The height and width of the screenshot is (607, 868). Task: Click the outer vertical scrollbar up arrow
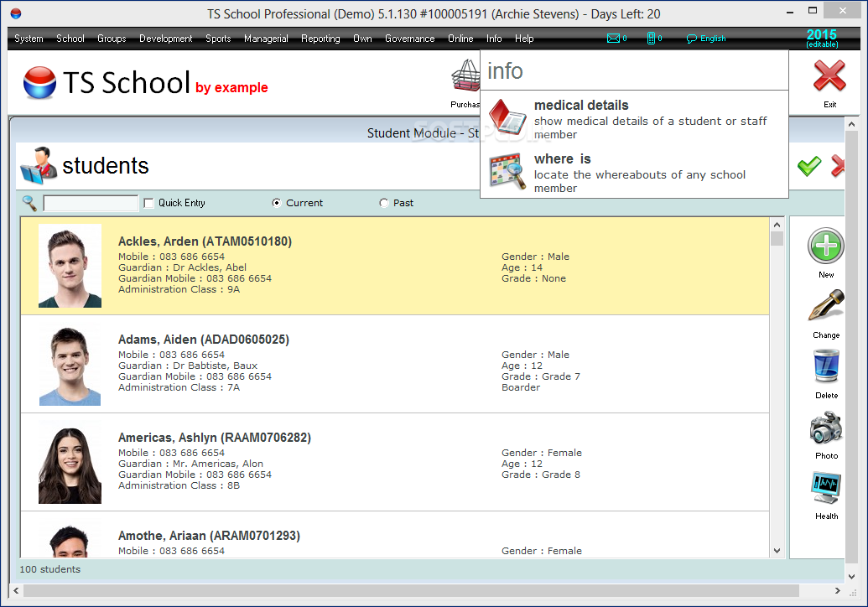[851, 124]
